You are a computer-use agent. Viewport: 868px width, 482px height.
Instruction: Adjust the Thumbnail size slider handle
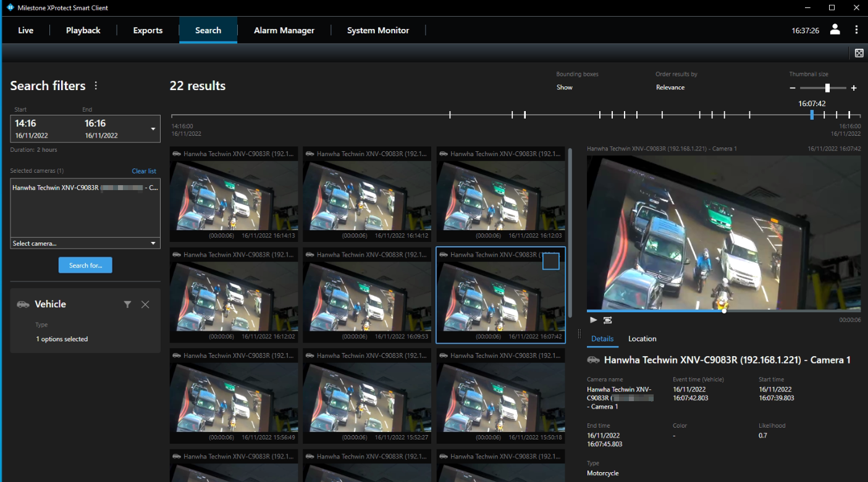tap(827, 88)
